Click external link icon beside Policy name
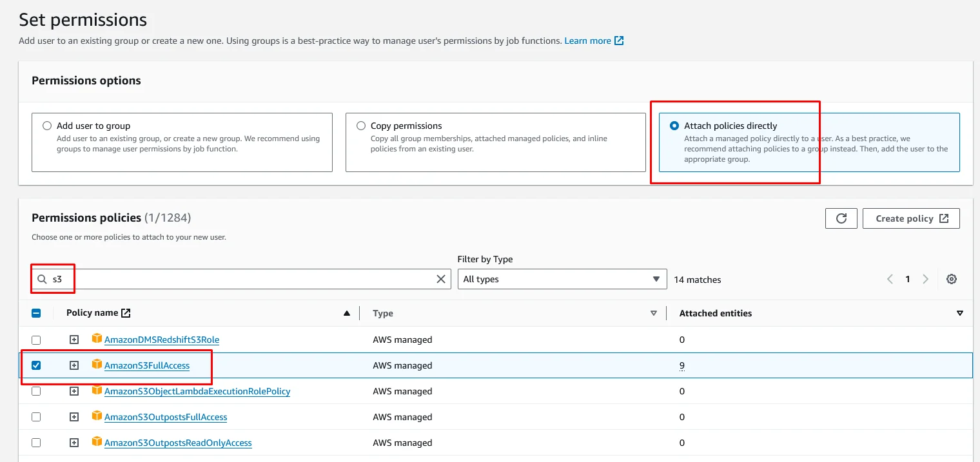The width and height of the screenshot is (980, 462). pyautogui.click(x=126, y=313)
